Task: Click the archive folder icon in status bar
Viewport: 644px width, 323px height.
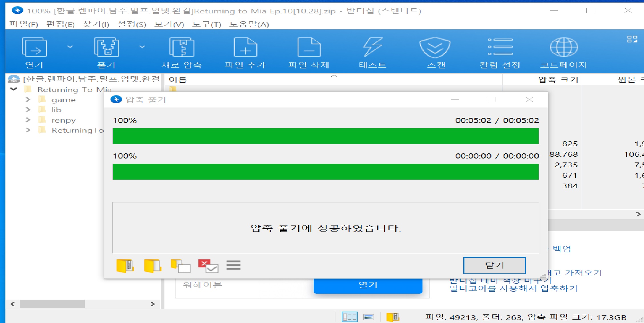Action: click(x=393, y=317)
